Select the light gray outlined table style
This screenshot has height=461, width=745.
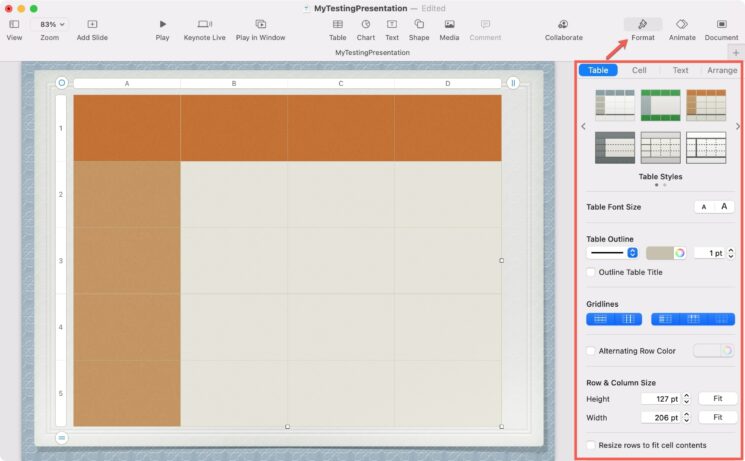pos(660,148)
